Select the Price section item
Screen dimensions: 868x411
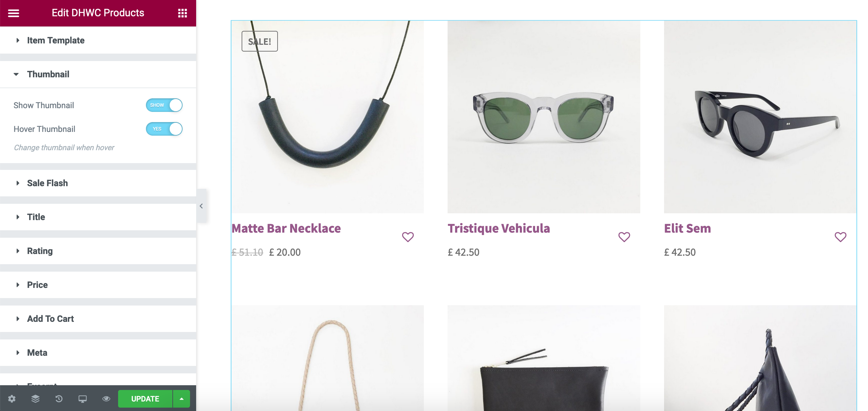pyautogui.click(x=37, y=284)
